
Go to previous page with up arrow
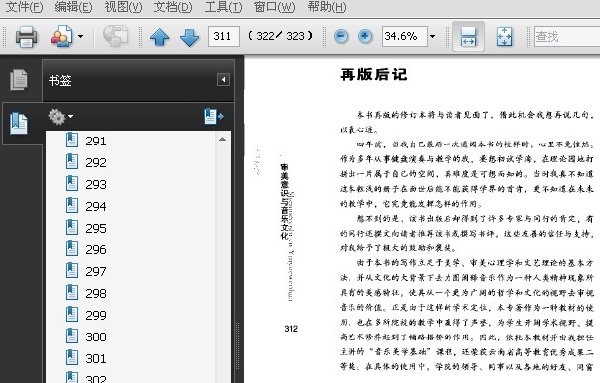pos(160,37)
